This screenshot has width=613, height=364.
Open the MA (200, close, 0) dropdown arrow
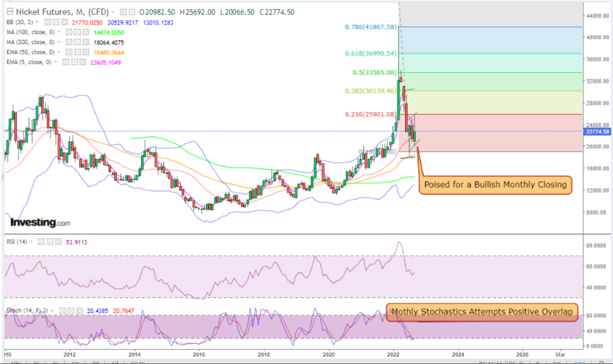(x=59, y=42)
